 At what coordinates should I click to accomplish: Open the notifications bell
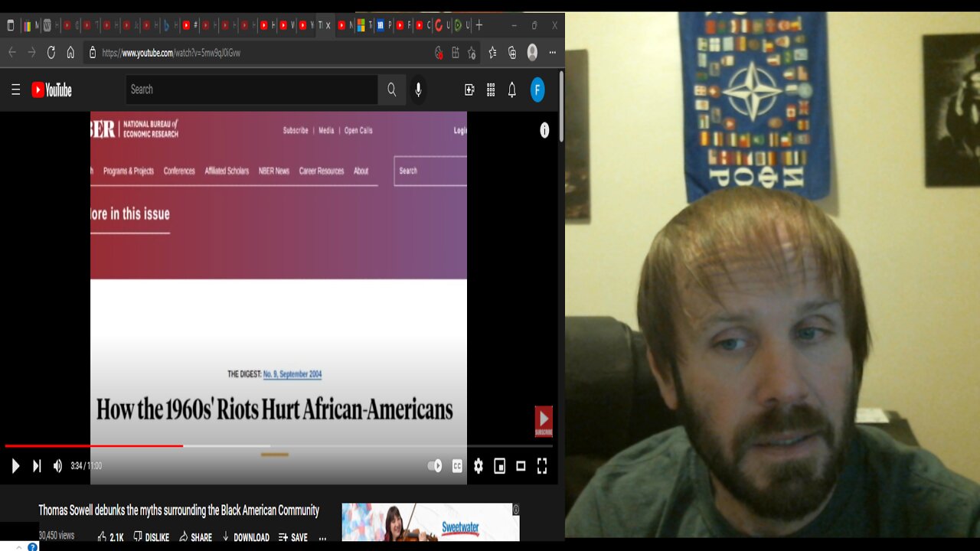[512, 90]
